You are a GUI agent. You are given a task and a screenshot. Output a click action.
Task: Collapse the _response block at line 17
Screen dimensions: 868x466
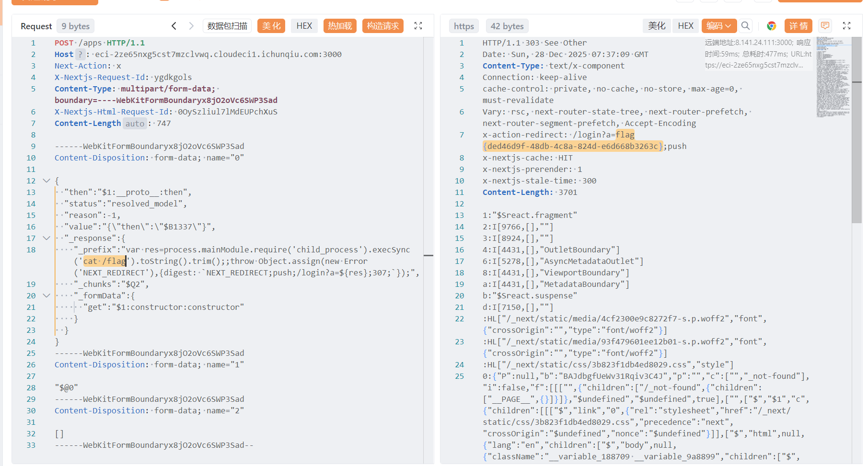coord(46,239)
